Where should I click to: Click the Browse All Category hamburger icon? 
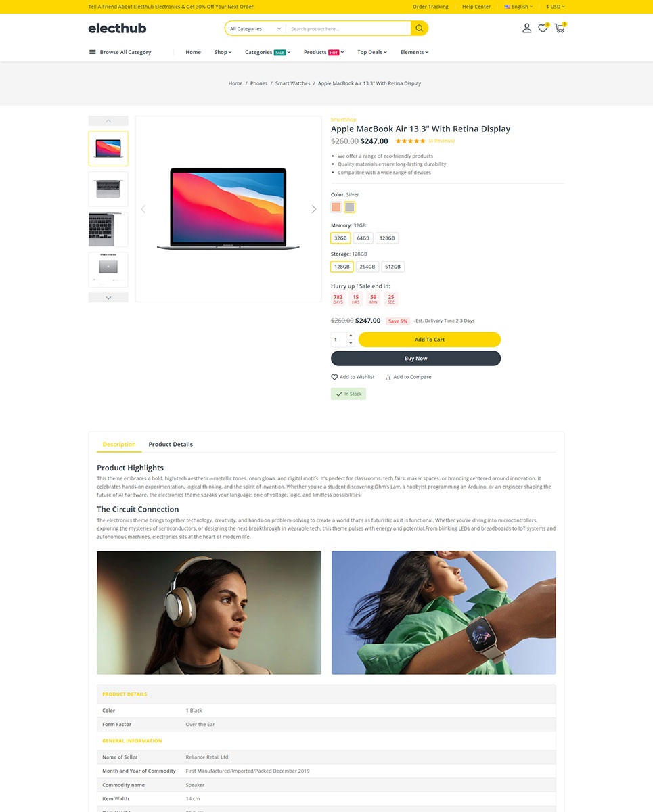92,52
